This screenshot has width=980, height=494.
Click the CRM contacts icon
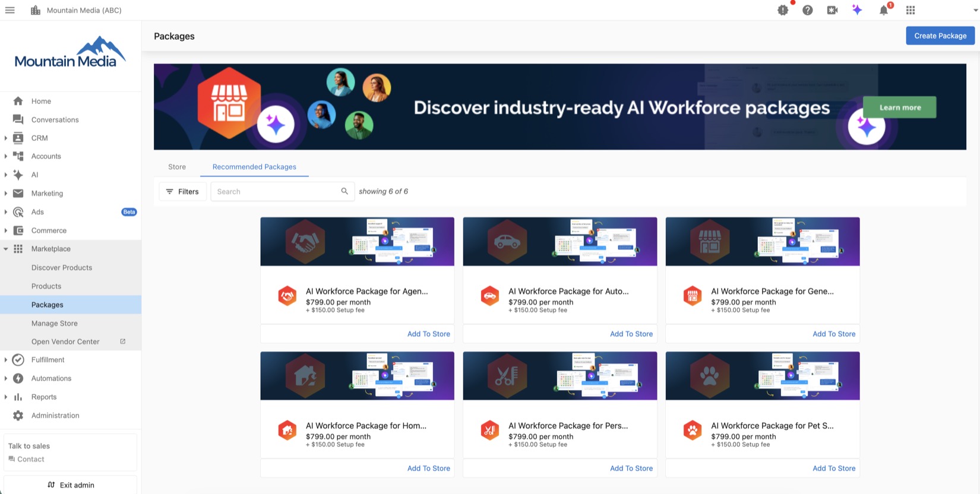(x=18, y=138)
